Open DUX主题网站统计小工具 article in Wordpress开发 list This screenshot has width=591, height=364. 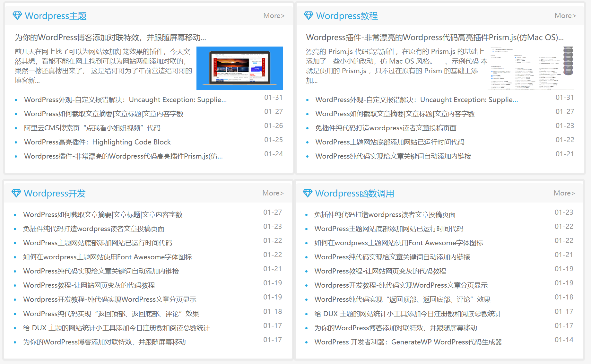pos(117,328)
